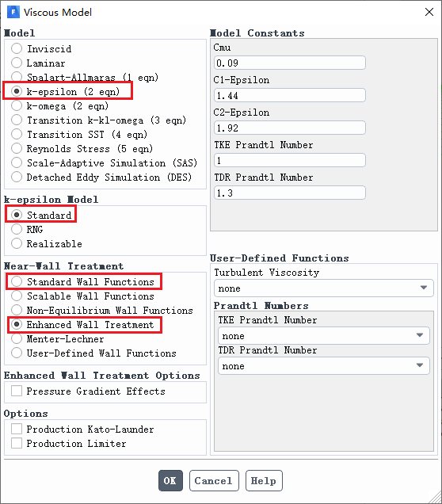This screenshot has width=442, height=504.
Task: Edit the C1-Epsilon value field
Action: click(x=290, y=95)
